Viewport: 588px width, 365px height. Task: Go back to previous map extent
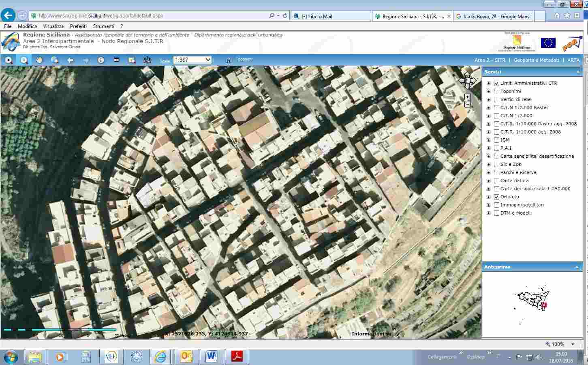tap(70, 60)
